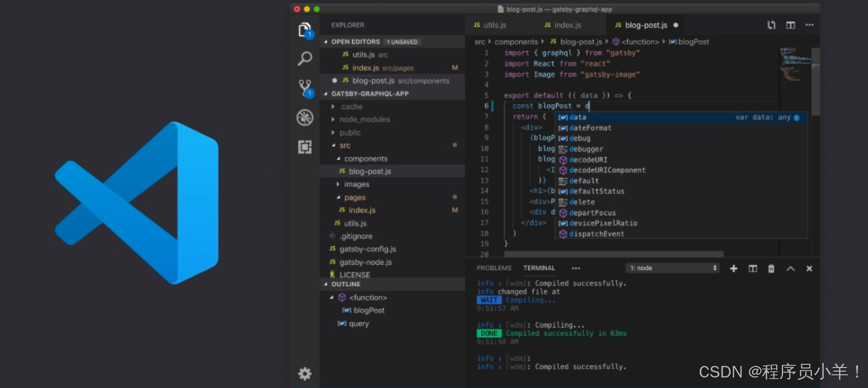Click the Open Changes icon in editor toolbar
This screenshot has width=868, height=388.
pos(771,25)
